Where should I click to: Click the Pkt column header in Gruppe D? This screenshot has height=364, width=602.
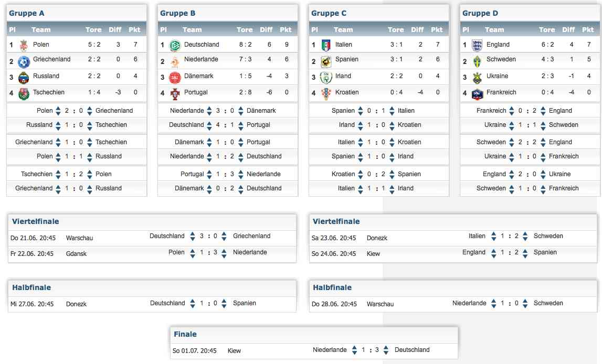tap(588, 29)
